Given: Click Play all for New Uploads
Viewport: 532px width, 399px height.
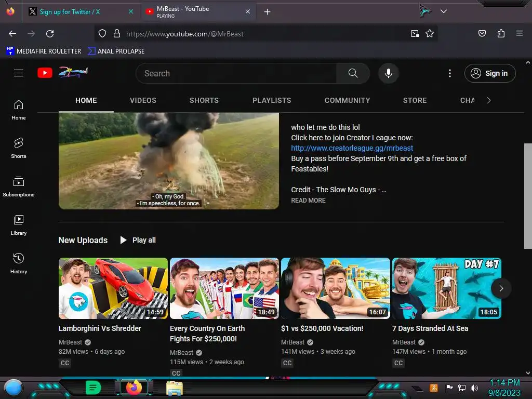Looking at the screenshot, I should pyautogui.click(x=138, y=240).
